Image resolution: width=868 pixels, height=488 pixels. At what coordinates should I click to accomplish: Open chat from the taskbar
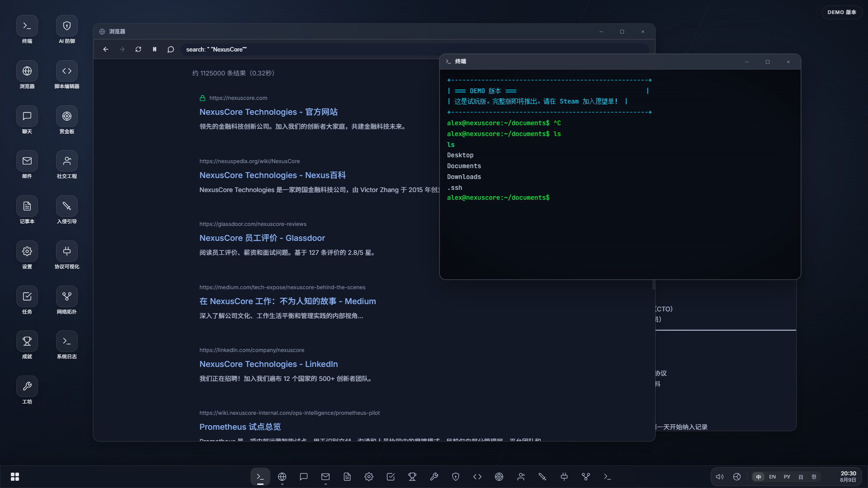(x=304, y=477)
